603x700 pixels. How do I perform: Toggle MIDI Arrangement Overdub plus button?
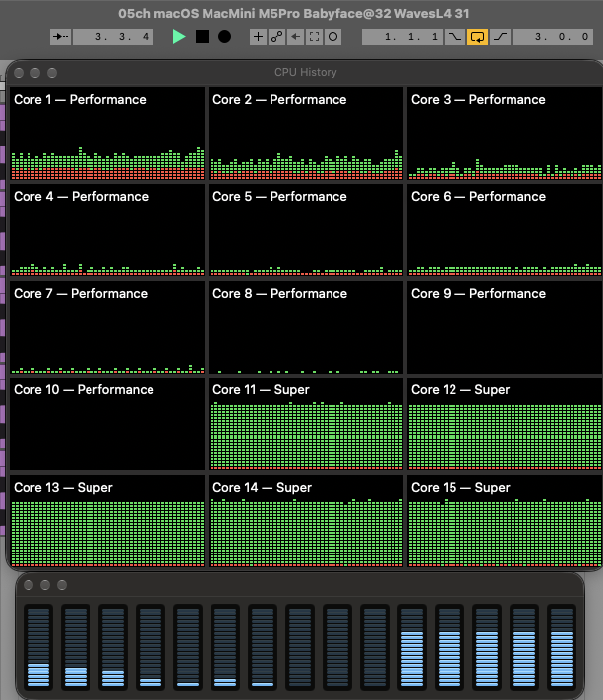point(258,37)
